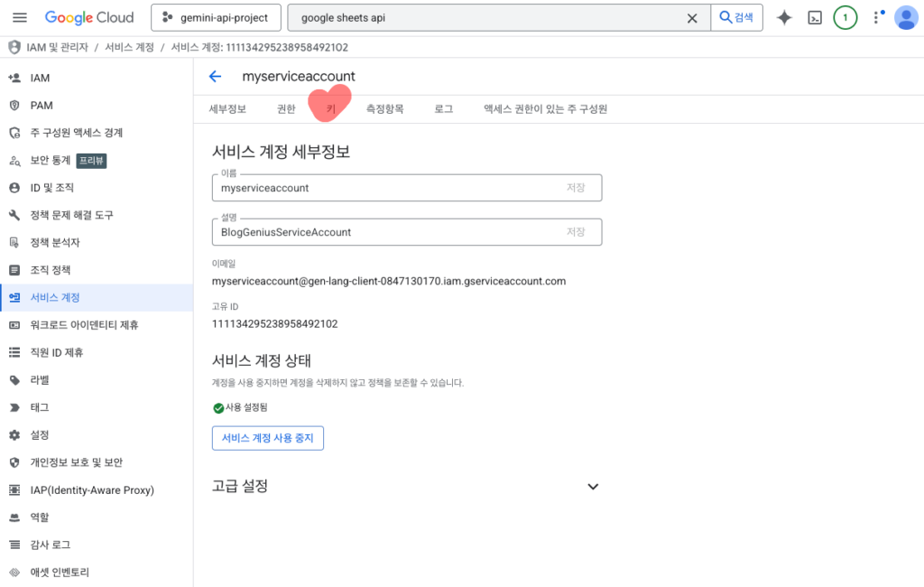This screenshot has width=924, height=587.
Task: Go back using the left arrow
Action: pos(215,77)
